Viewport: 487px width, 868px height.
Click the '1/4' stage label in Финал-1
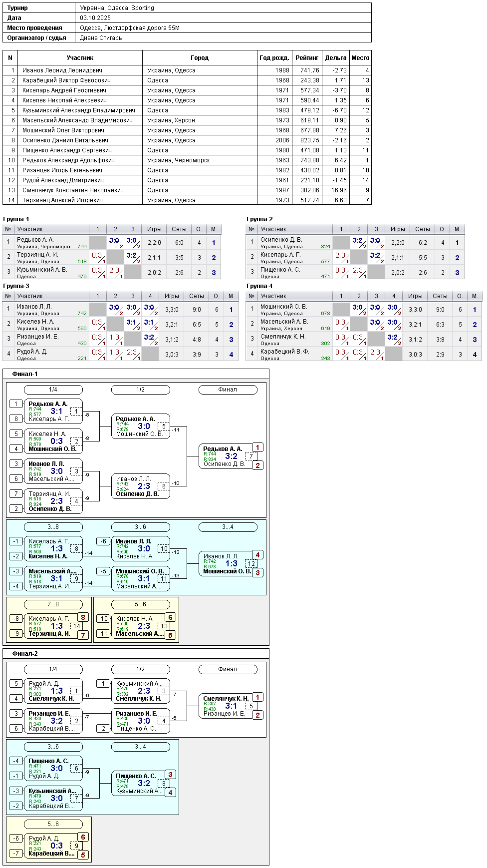click(53, 390)
